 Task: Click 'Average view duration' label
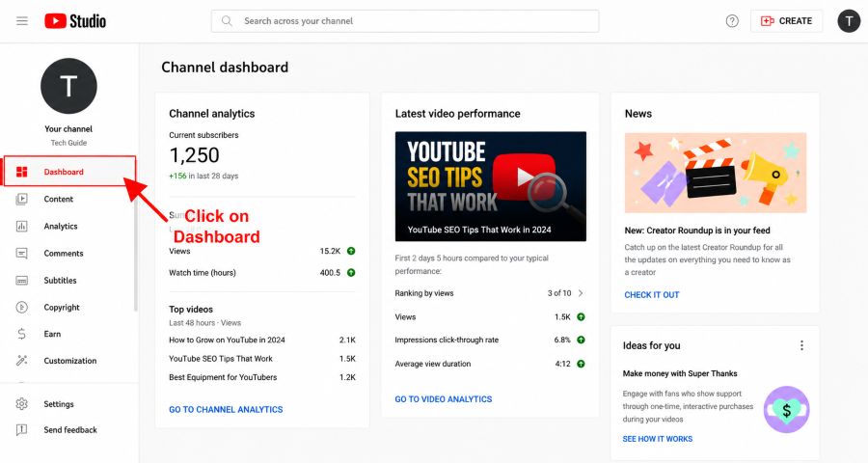pos(433,364)
